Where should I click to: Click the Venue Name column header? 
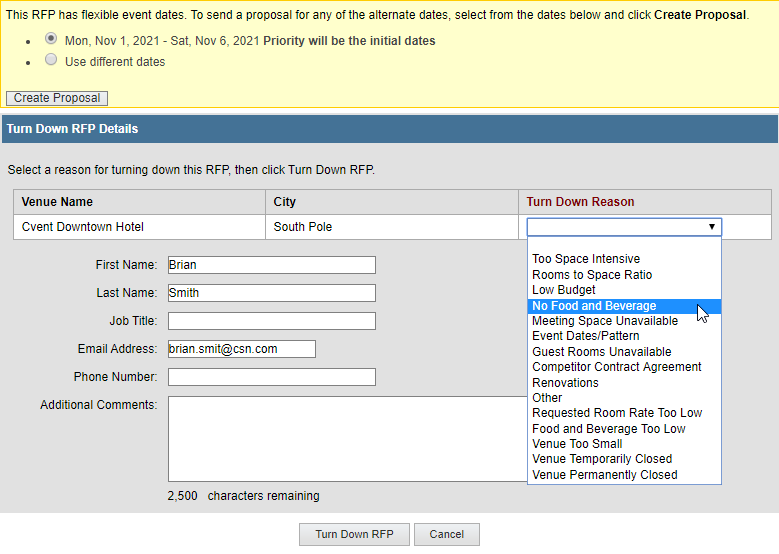pyautogui.click(x=139, y=202)
